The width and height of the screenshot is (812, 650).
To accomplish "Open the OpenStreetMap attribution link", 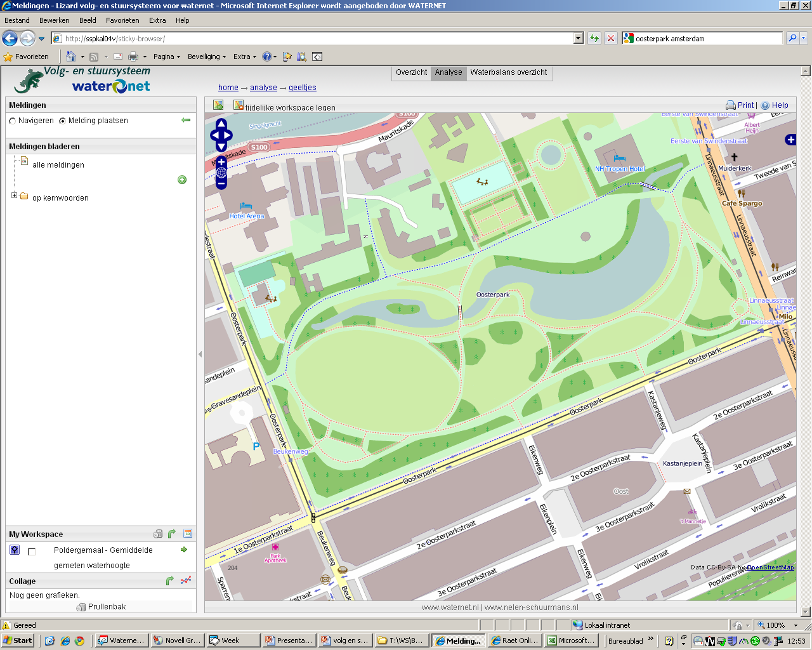I will click(x=770, y=567).
